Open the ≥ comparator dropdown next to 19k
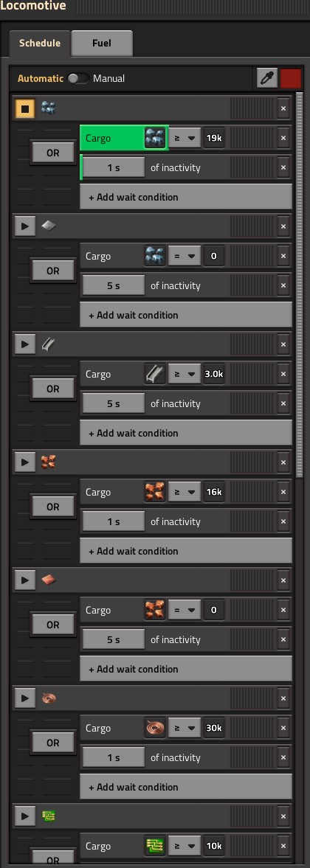This screenshot has width=310, height=868. coord(185,139)
